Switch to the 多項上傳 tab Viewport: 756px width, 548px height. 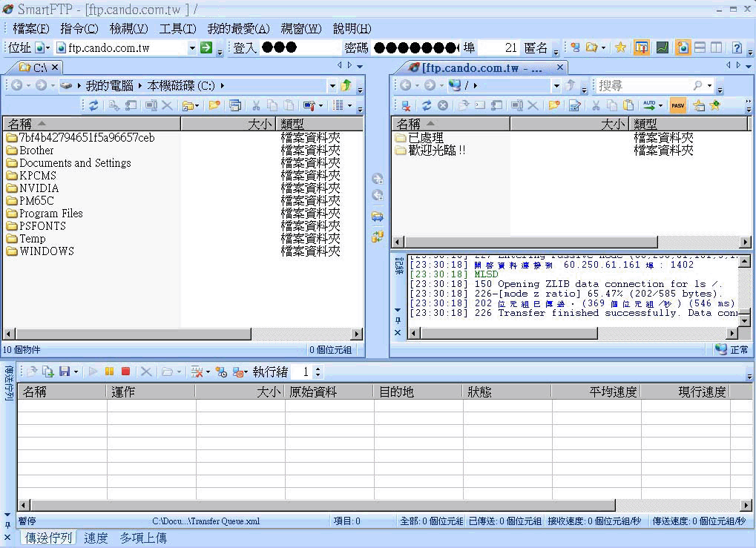point(143,538)
